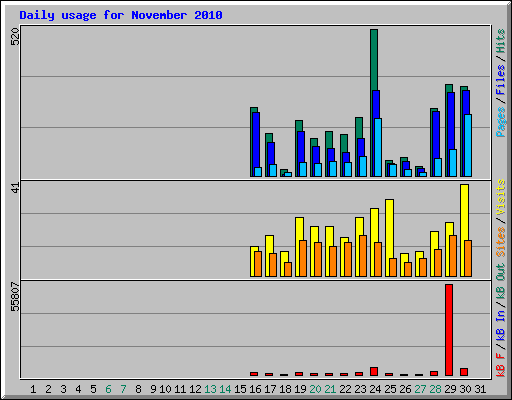Click the tallest yellow visits bar for day 30
This screenshot has width=512, height=400.
[464, 212]
